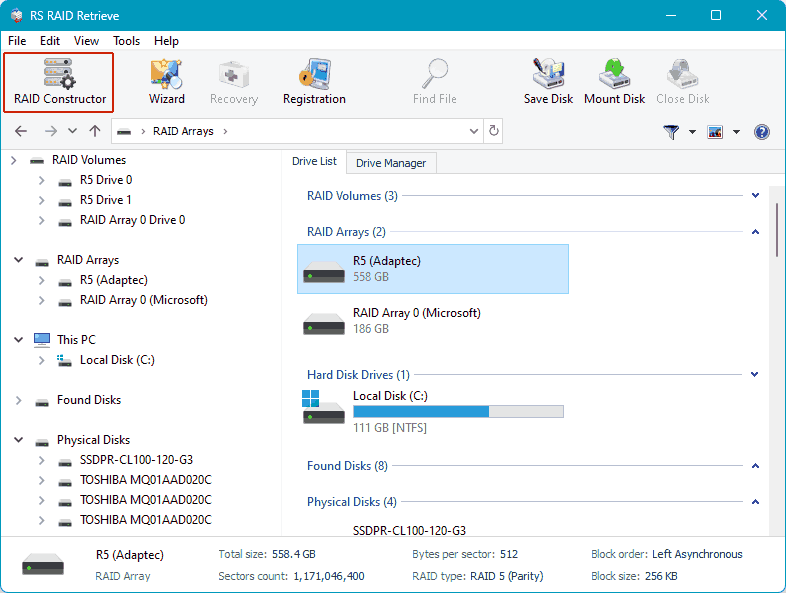Go up one folder level
The width and height of the screenshot is (786, 593).
tap(95, 131)
